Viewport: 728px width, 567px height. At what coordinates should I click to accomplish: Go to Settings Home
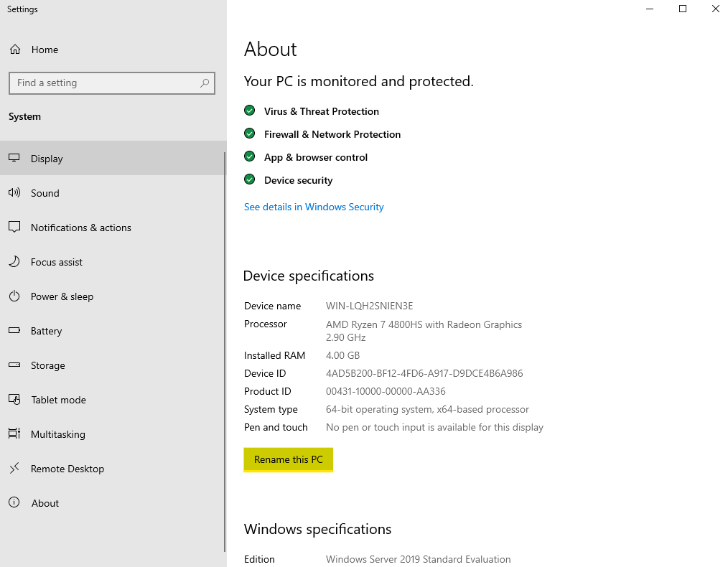112,50
